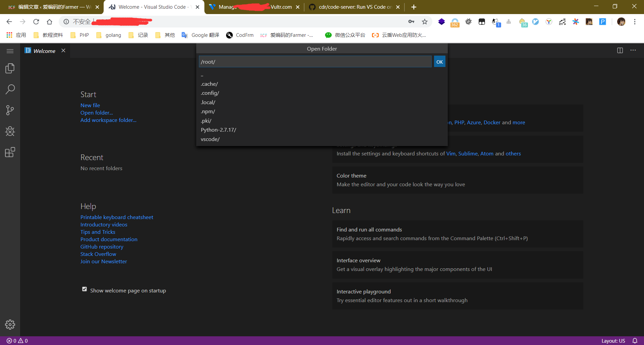Open the Extensions view icon
644x345 pixels.
click(x=10, y=152)
